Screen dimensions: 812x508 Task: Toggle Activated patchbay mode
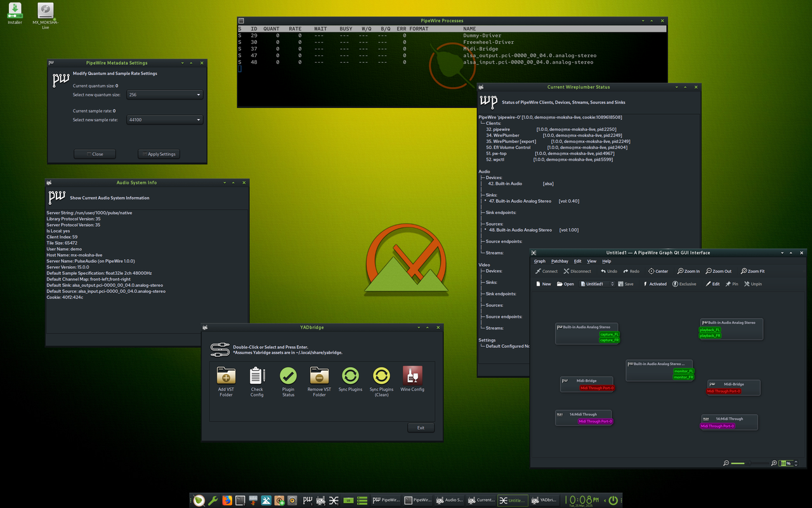point(655,284)
